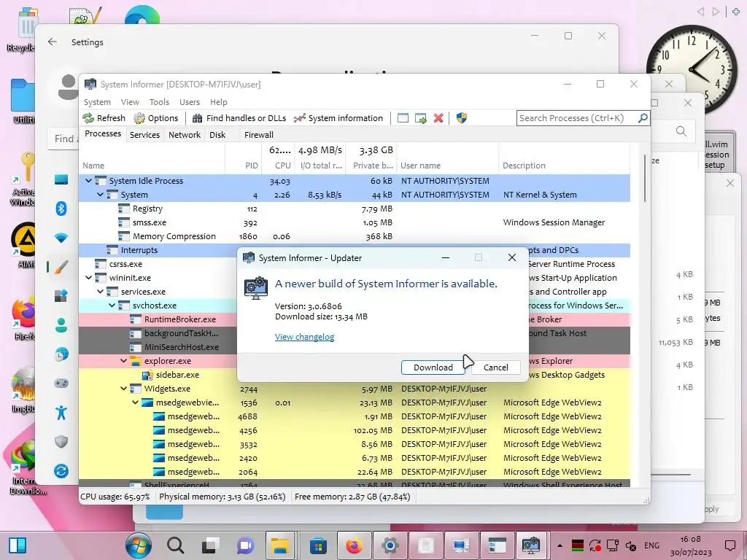Switch to the Services tab
Viewport: 747px width, 560px height.
coord(145,135)
